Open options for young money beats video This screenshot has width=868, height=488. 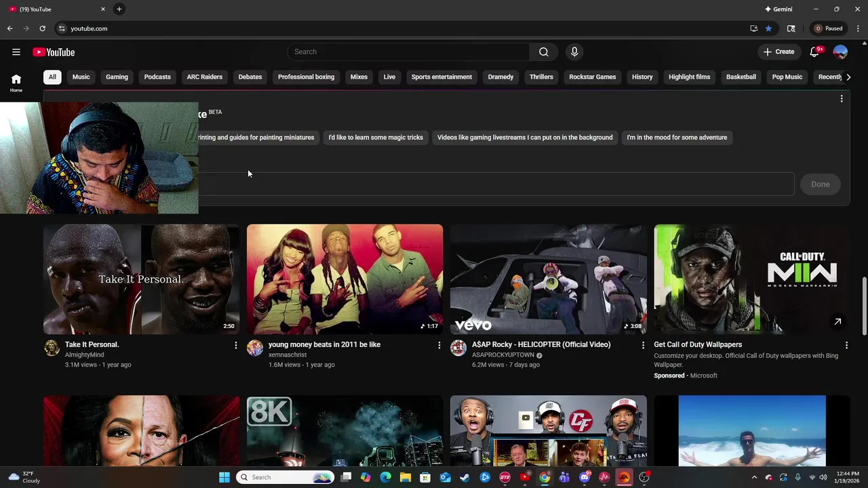[439, 346]
